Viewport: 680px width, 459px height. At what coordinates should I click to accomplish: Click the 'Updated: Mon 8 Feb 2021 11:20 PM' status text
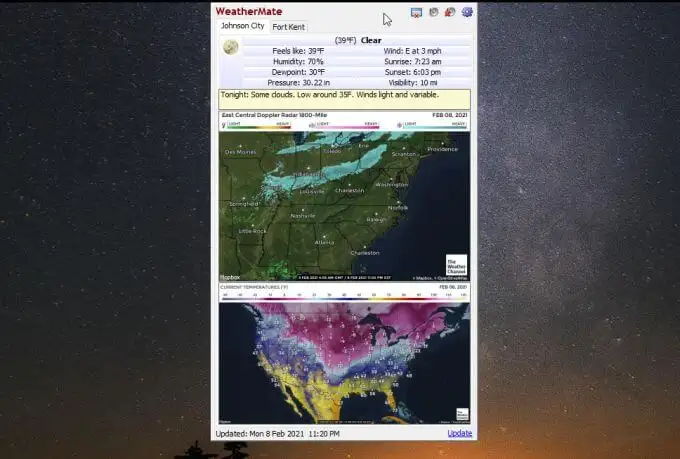click(278, 433)
